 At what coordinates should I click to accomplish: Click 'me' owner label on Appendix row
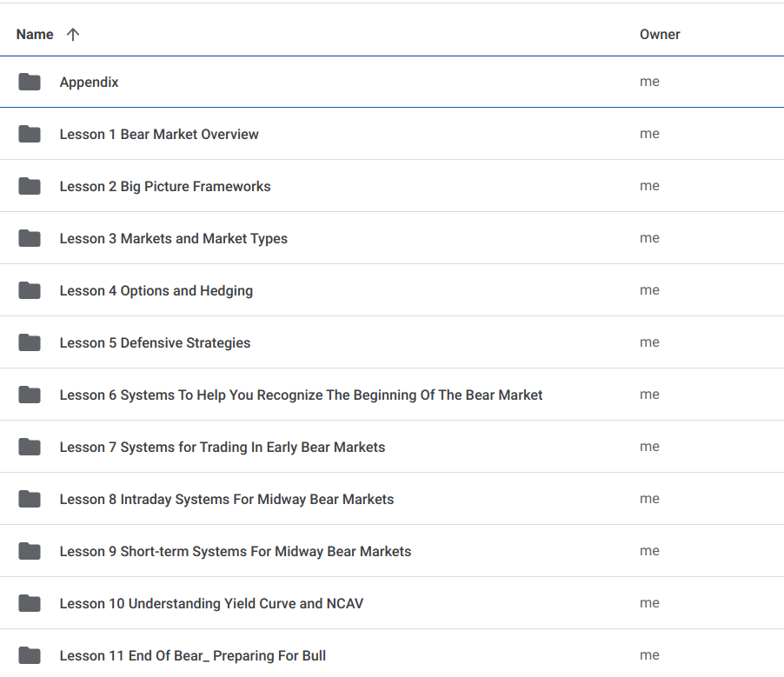(x=649, y=81)
